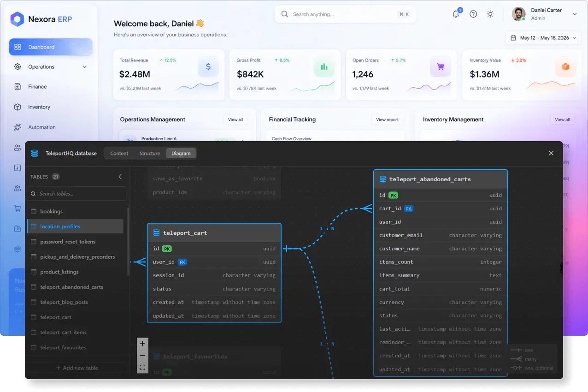Click View report for Financial Tracking
The image size is (588, 392).
(x=387, y=119)
